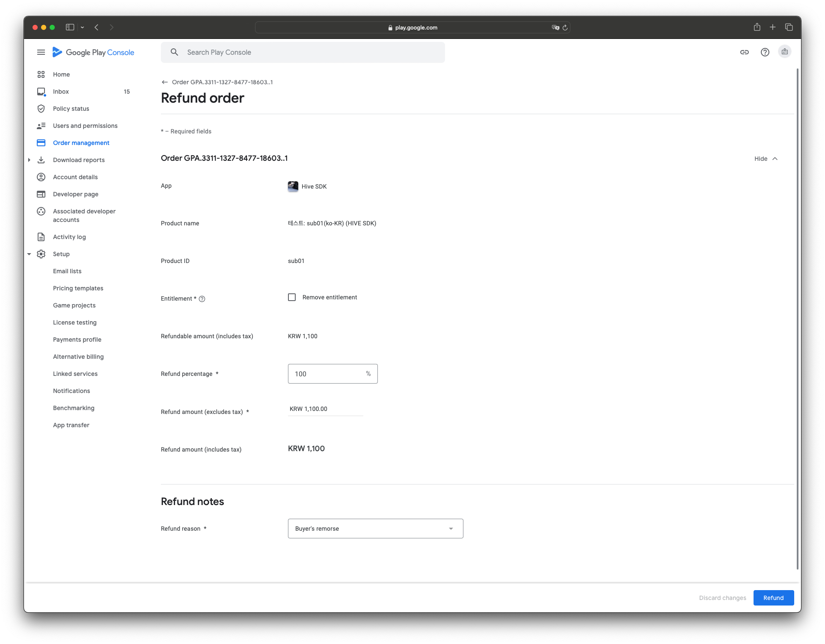Click the search magnifier in Search Play Console

pos(174,52)
